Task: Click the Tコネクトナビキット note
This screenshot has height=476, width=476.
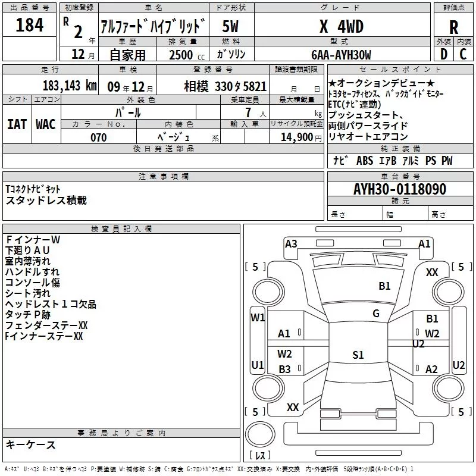Action: pos(33,189)
